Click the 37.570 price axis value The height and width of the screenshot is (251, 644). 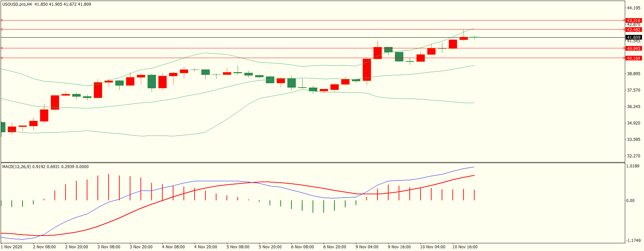[634, 90]
